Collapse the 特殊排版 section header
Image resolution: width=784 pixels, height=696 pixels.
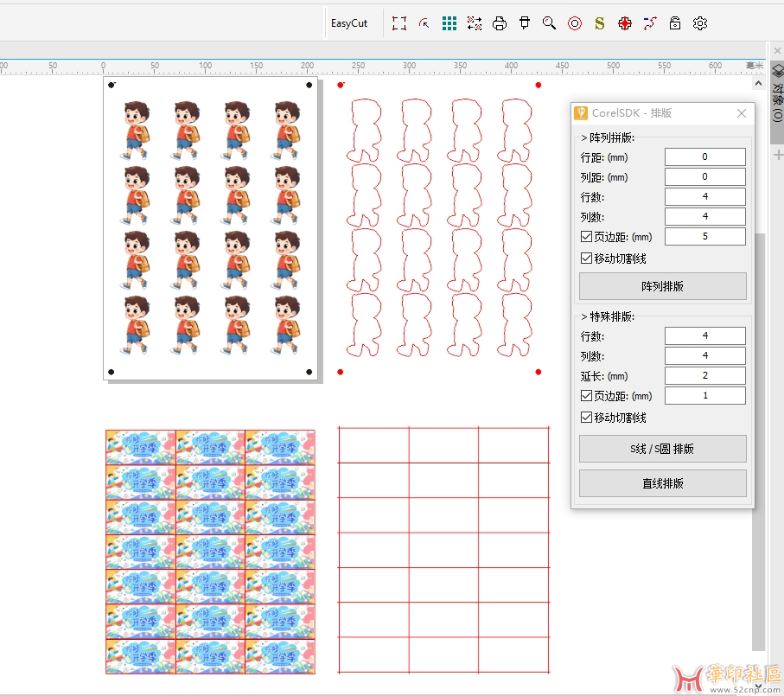click(608, 316)
